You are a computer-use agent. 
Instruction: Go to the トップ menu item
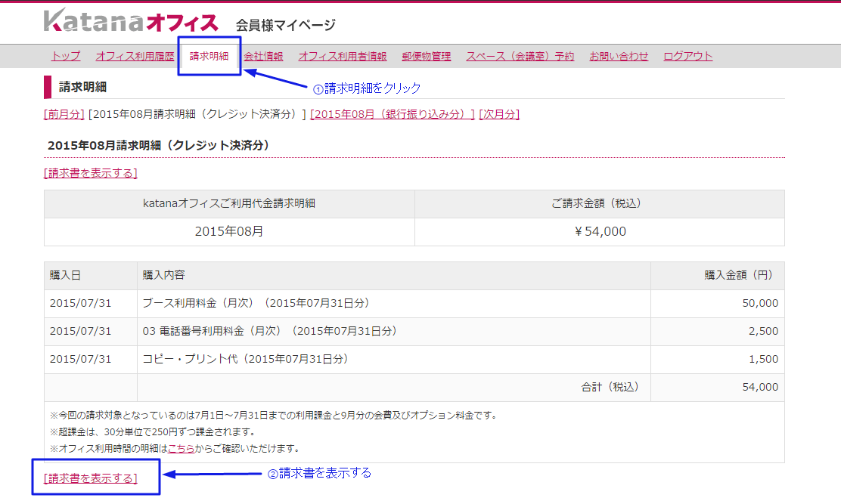point(66,56)
